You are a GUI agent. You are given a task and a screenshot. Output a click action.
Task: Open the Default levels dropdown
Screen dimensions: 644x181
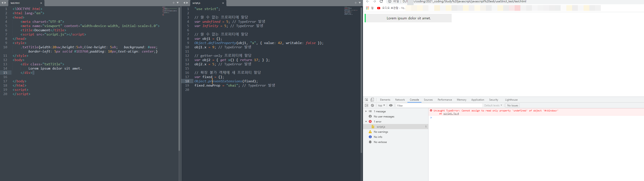tap(493, 105)
